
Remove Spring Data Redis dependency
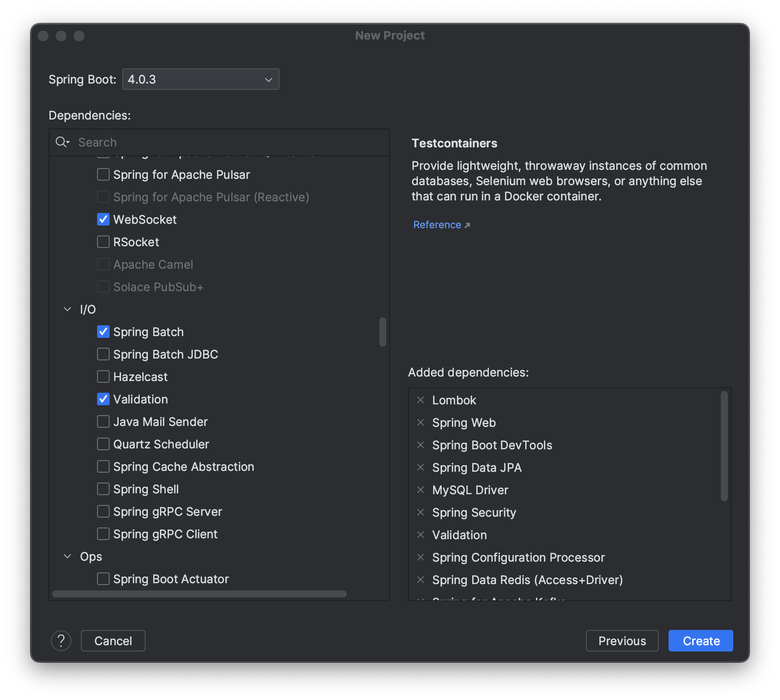pyautogui.click(x=421, y=580)
